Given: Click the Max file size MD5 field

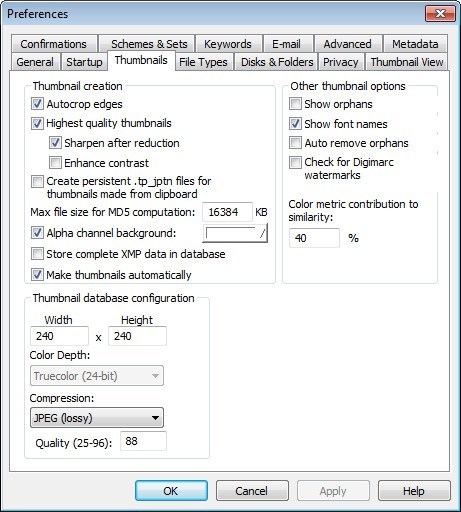Looking at the screenshot, I should coord(227,212).
